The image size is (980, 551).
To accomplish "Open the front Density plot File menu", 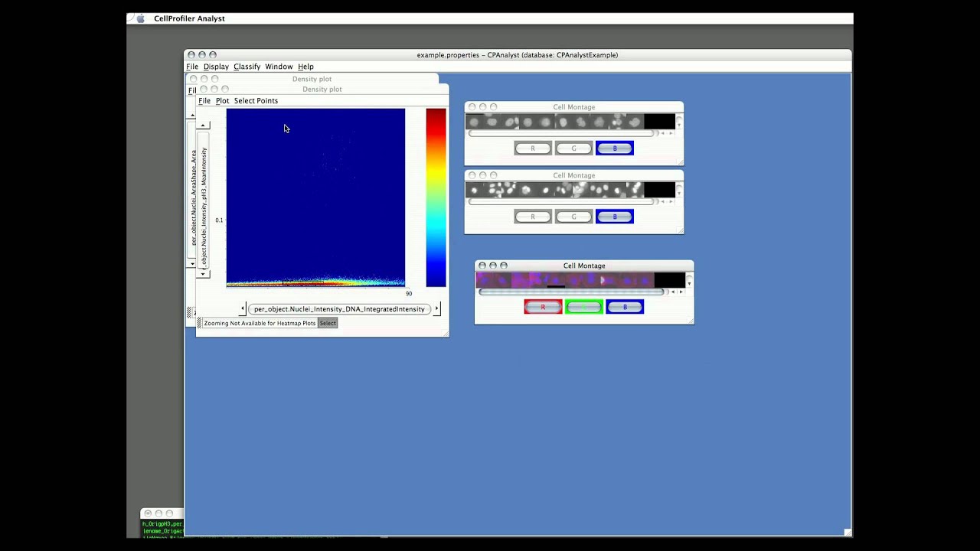I will tap(204, 100).
